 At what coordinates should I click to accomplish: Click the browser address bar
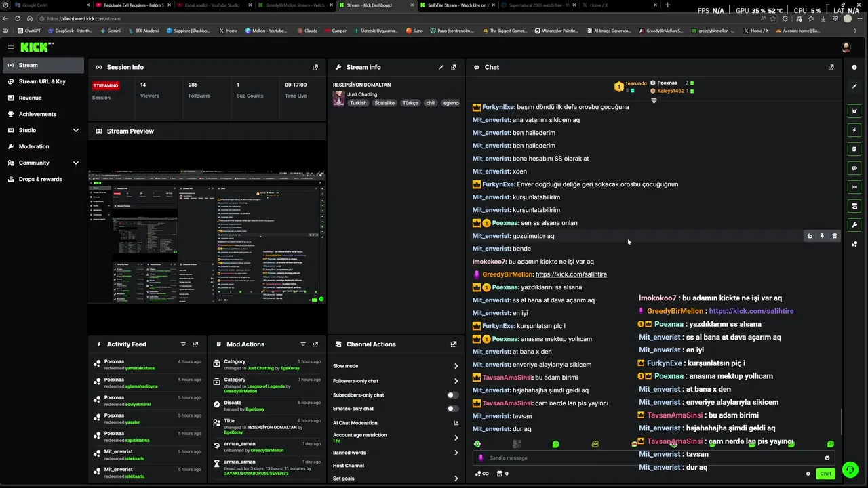point(407,18)
